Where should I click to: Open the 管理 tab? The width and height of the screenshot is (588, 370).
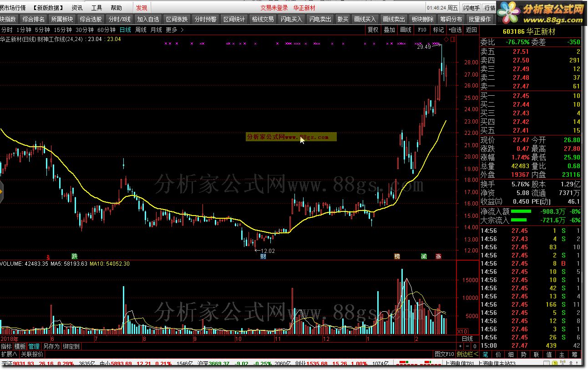[x=34, y=346]
